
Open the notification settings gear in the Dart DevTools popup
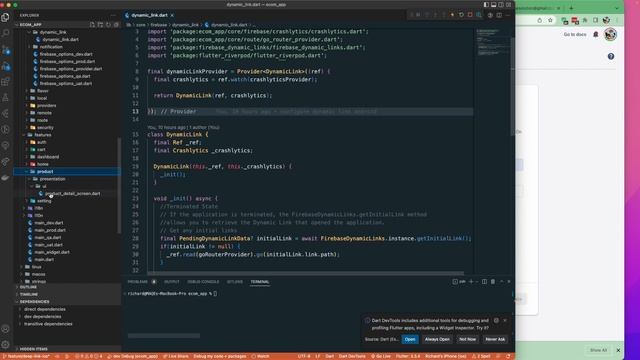(496, 320)
